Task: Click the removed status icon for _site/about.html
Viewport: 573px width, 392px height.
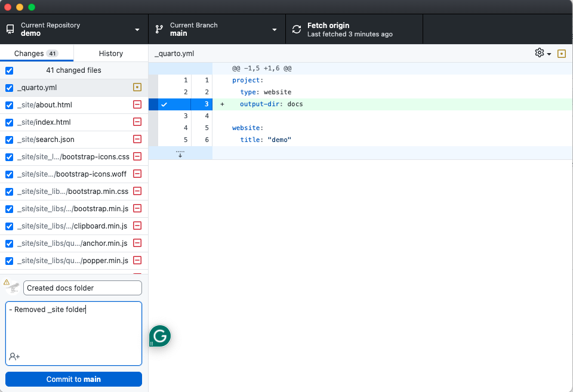Action: tap(137, 105)
